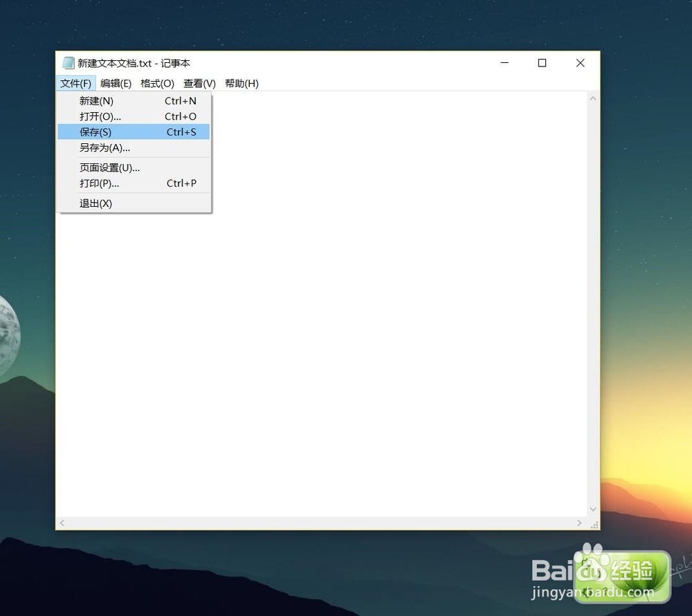Open the 帮助(H) menu
The image size is (692, 616).
(x=242, y=83)
